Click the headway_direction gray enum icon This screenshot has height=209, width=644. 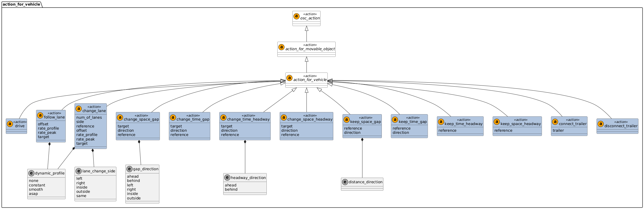coord(227,177)
